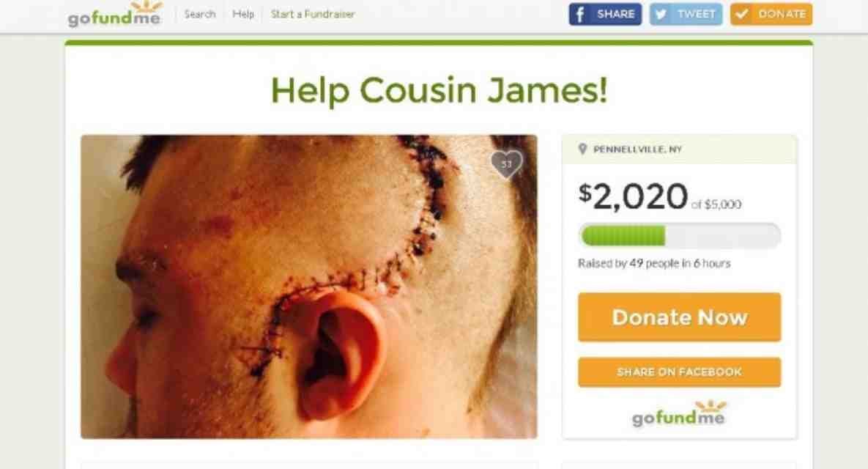
Task: Click the checkmark icon on Donate
Action: click(x=742, y=15)
